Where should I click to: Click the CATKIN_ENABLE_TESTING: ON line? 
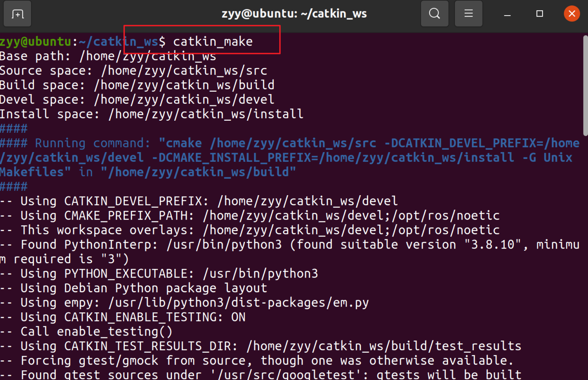coord(122,317)
